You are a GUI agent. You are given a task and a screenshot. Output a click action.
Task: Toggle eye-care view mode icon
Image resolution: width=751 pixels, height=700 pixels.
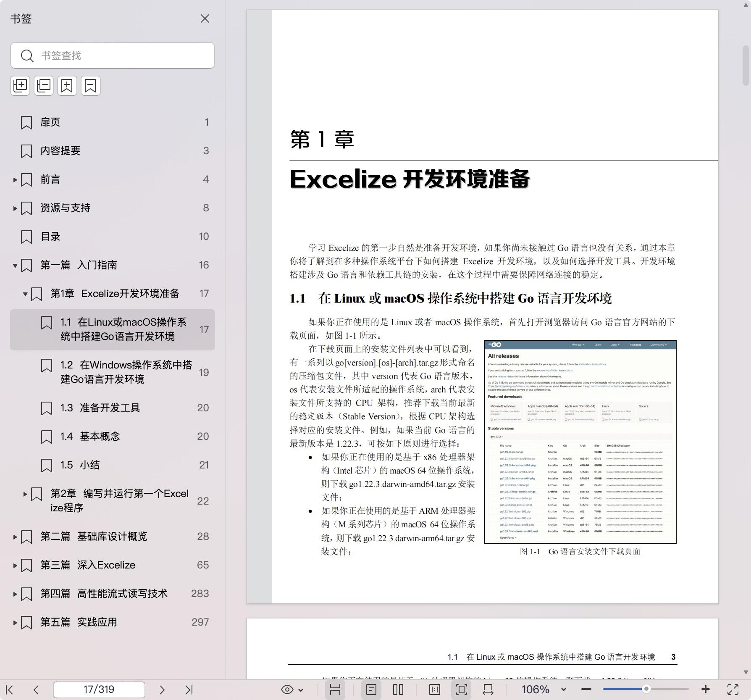tap(287, 689)
